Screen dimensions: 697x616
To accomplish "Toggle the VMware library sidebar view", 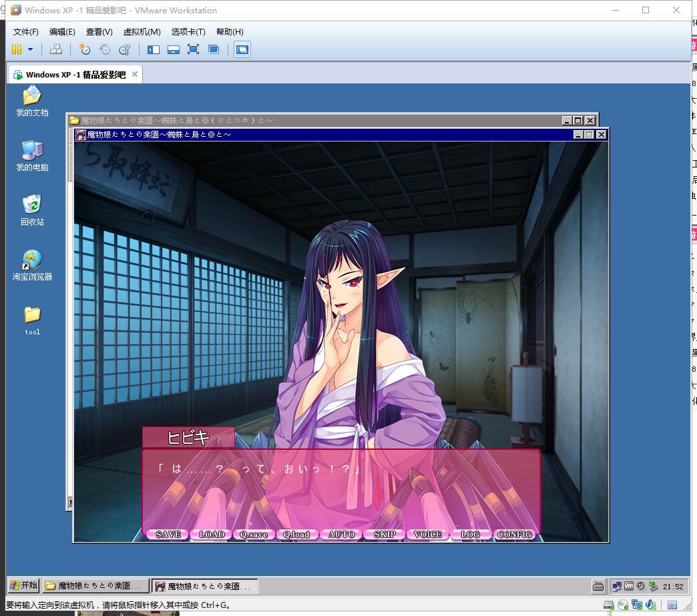I will (x=154, y=49).
